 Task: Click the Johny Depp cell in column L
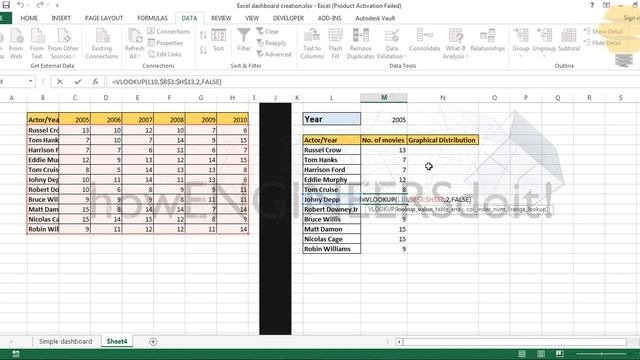click(331, 199)
